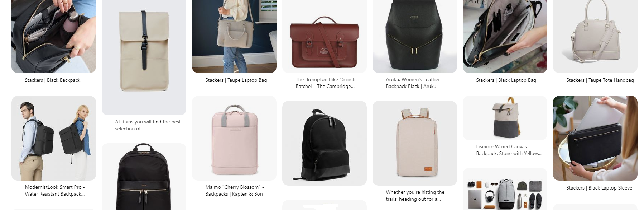644x210 pixels.
Task: View the maroon Brompton Bike batchel image
Action: tap(325, 36)
